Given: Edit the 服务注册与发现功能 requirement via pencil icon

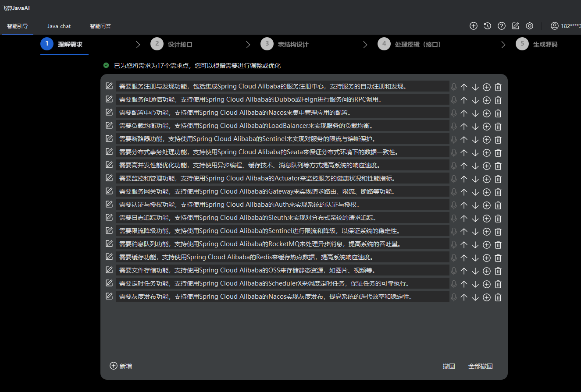Looking at the screenshot, I should pos(109,86).
